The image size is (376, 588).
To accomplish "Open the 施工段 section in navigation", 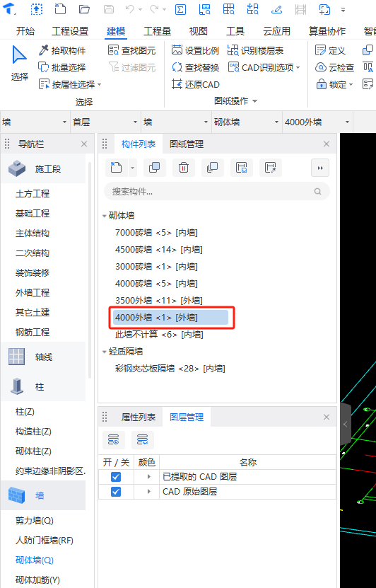I will (43, 168).
